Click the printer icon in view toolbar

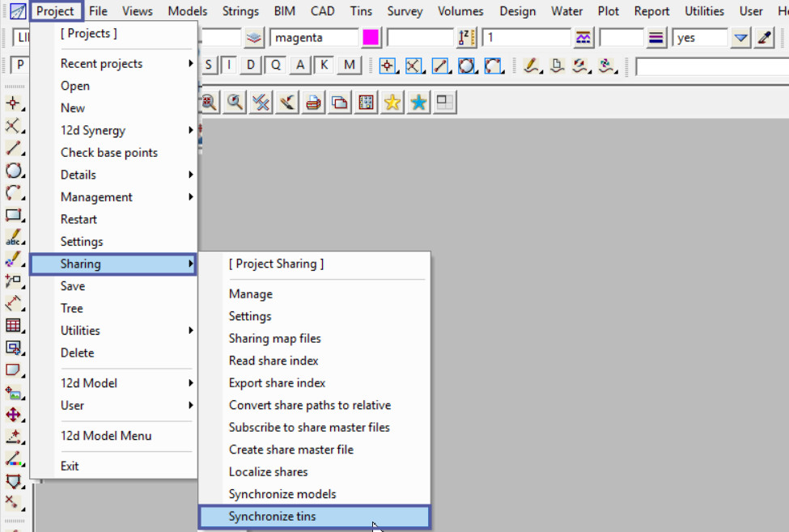[313, 102]
